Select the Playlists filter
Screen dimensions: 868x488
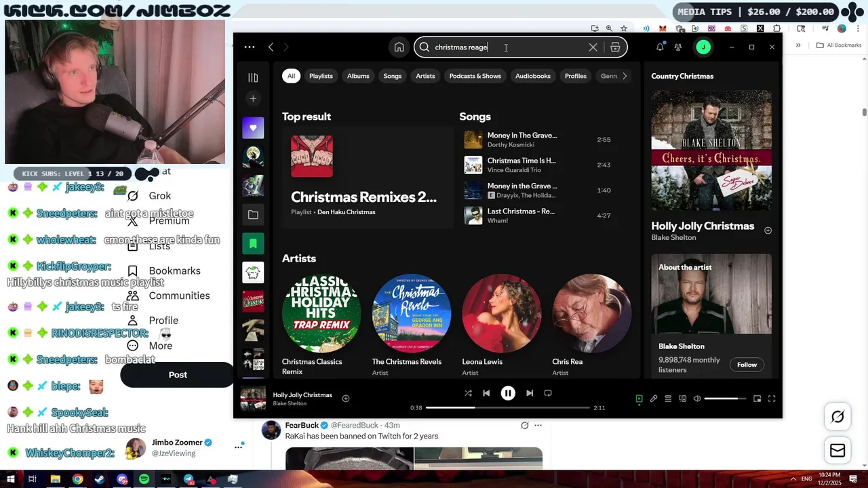321,76
